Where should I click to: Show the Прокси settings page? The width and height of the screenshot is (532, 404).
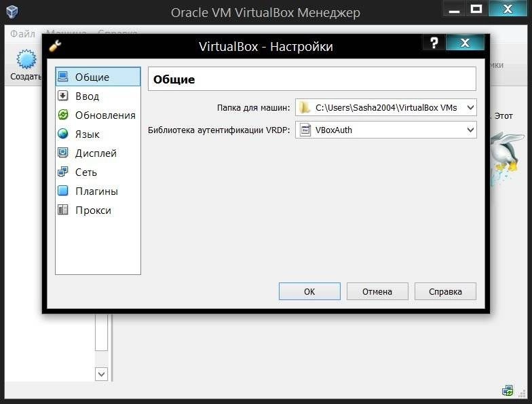(98, 210)
